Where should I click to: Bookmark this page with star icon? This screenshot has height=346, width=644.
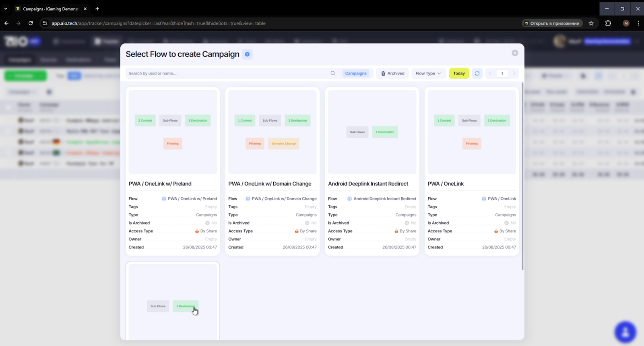591,23
